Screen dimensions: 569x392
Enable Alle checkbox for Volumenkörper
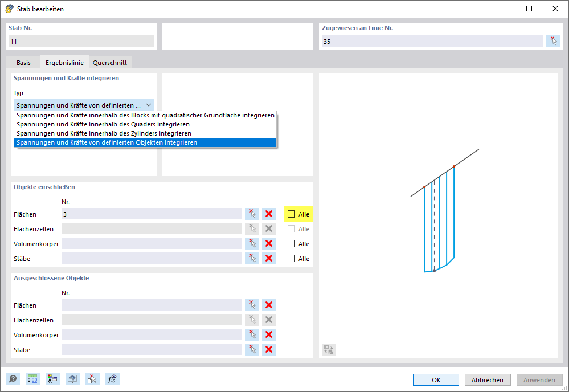[292, 244]
